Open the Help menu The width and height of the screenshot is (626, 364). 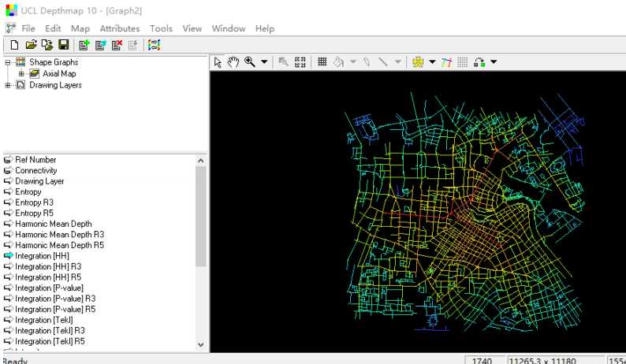265,28
